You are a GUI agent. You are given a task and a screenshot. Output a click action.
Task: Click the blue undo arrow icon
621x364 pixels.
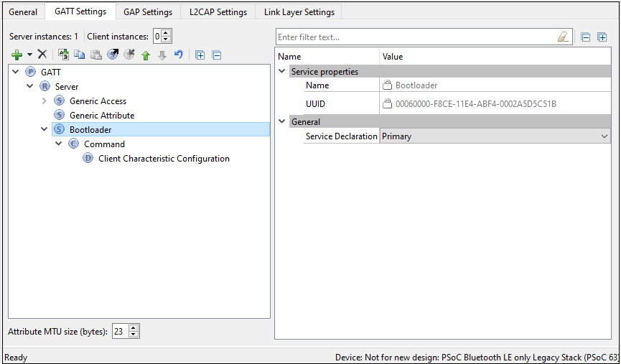point(179,55)
